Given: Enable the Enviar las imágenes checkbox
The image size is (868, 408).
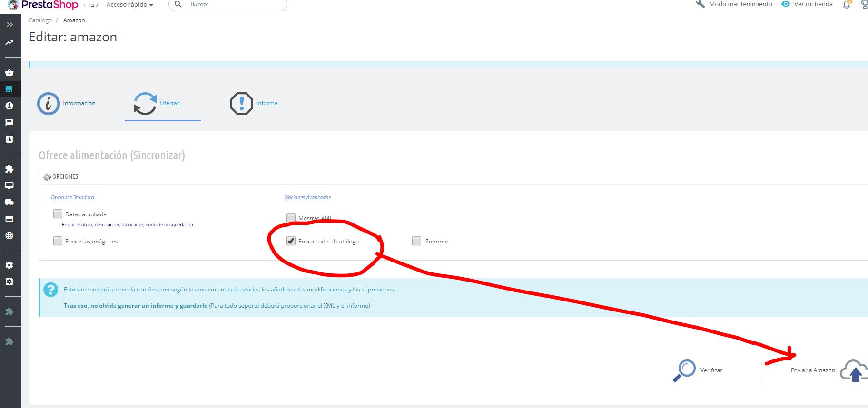Looking at the screenshot, I should (58, 241).
